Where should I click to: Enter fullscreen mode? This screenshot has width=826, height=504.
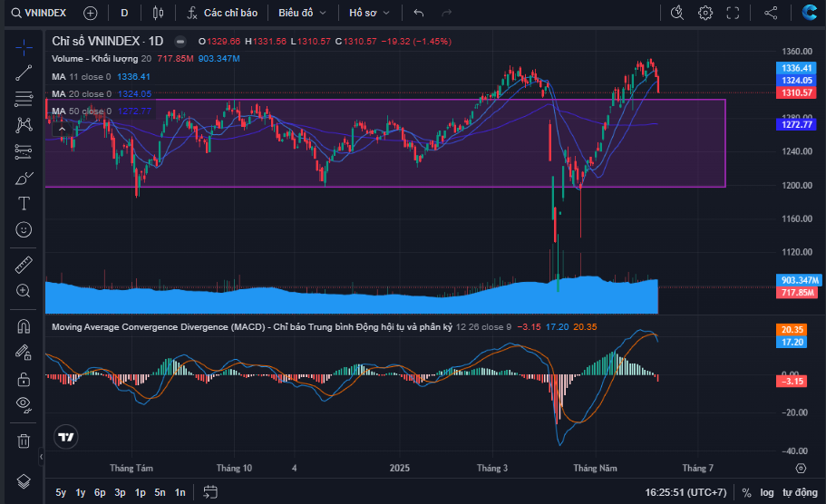pyautogui.click(x=733, y=13)
